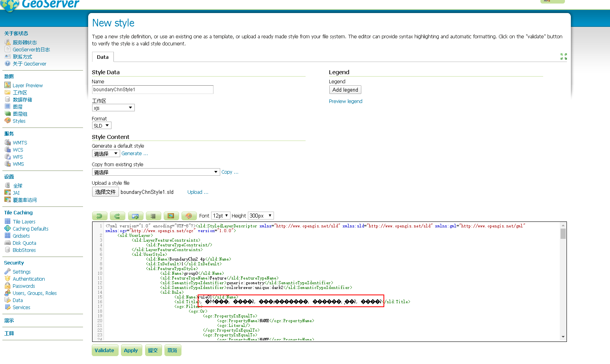Open 工作区 in sidebar
The height and width of the screenshot is (364, 610).
pyautogui.click(x=20, y=92)
